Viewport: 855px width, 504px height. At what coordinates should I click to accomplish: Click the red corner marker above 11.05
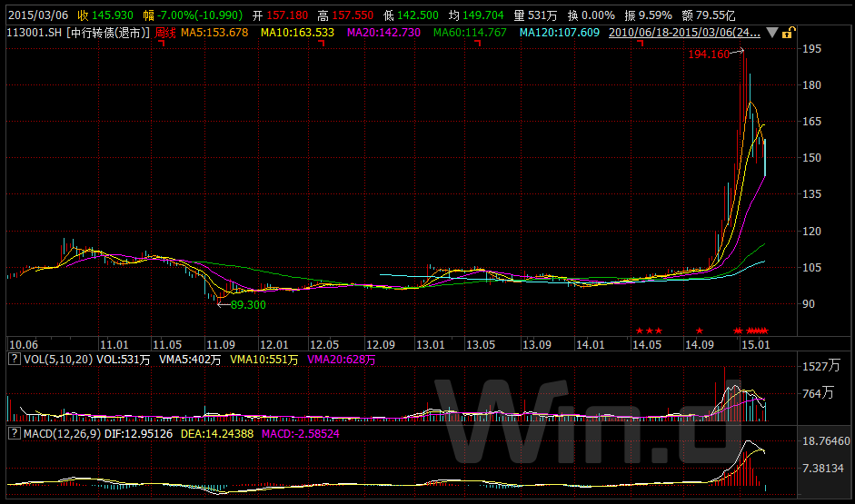(x=162, y=43)
